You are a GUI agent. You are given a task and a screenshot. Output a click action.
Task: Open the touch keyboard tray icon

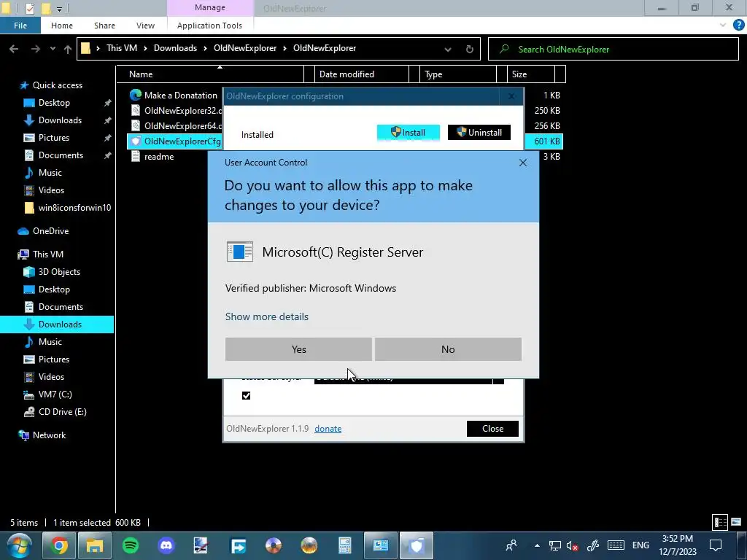[616, 545]
